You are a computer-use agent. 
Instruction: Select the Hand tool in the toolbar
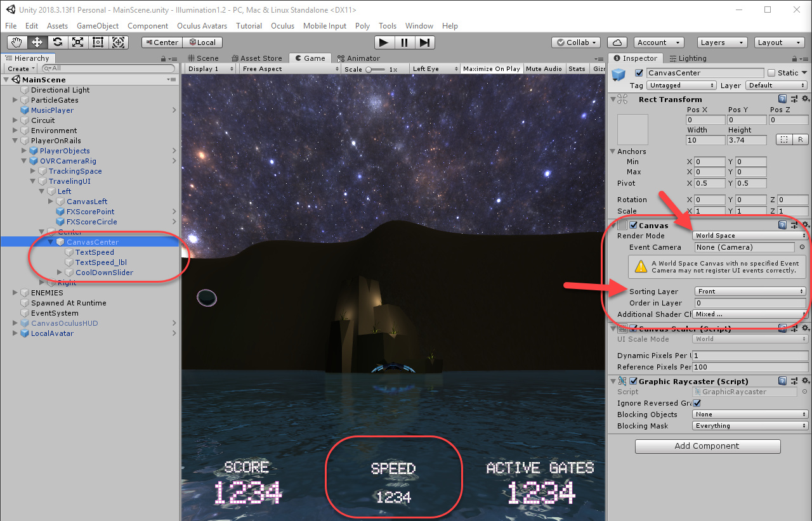click(16, 42)
